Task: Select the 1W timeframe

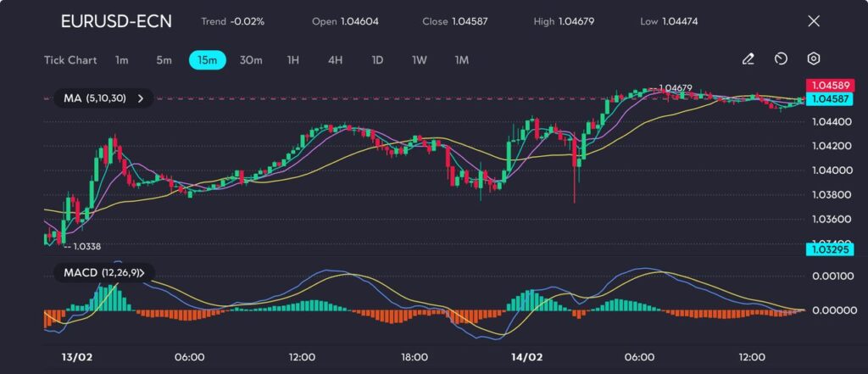Action: [x=419, y=60]
